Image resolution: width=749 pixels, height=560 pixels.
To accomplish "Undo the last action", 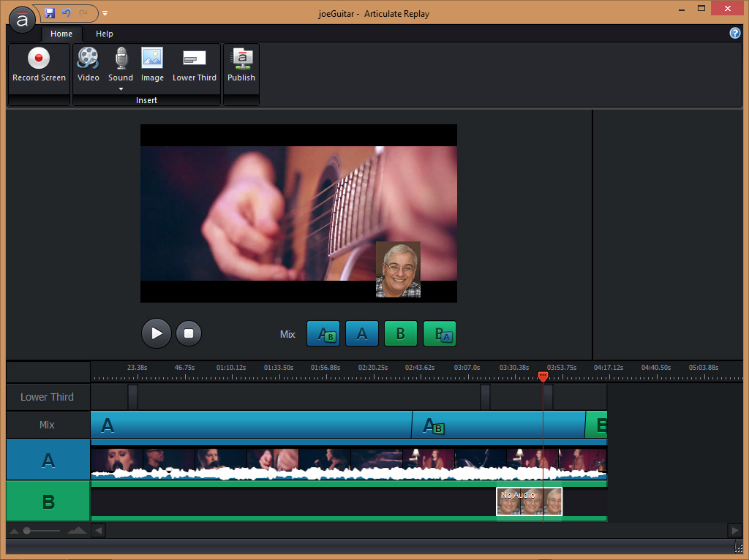I will (x=67, y=13).
